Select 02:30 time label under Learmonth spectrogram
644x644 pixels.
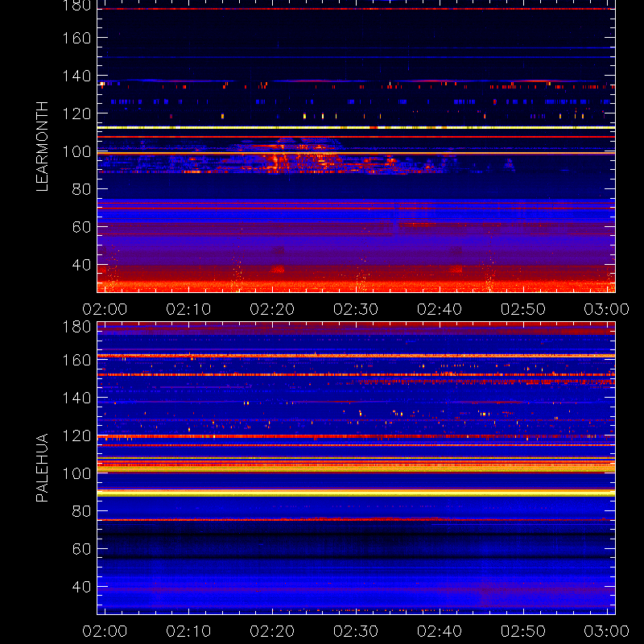pyautogui.click(x=356, y=309)
